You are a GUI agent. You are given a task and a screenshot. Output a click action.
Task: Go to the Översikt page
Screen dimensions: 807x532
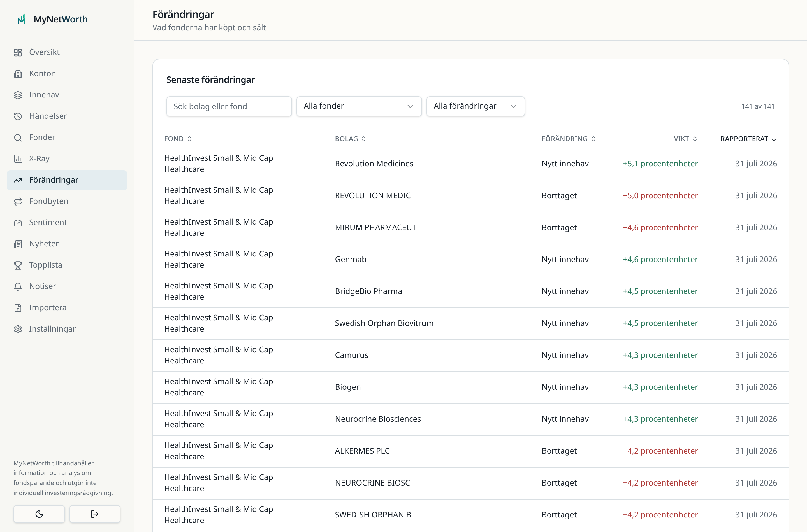coord(67,52)
